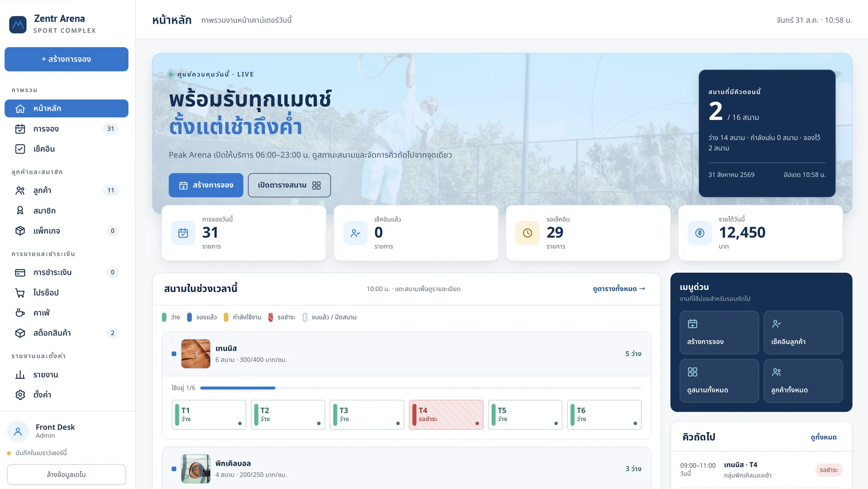Open the สต็อกสินค้า menu item

67,333
